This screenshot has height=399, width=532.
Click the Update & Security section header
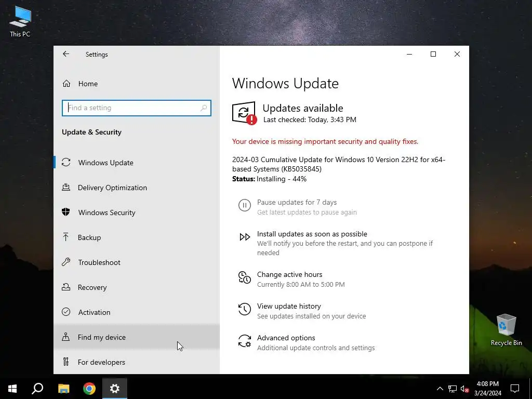91,132
